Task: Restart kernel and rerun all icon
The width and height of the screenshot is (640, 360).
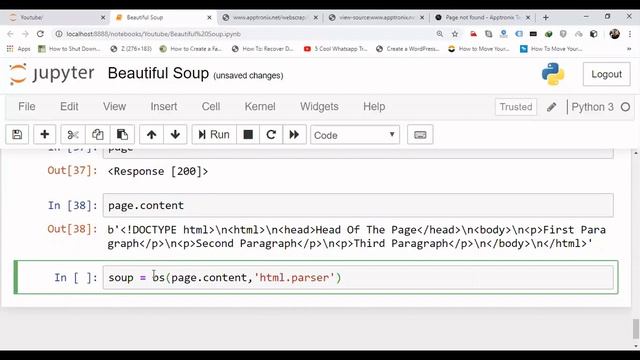Action: click(294, 135)
